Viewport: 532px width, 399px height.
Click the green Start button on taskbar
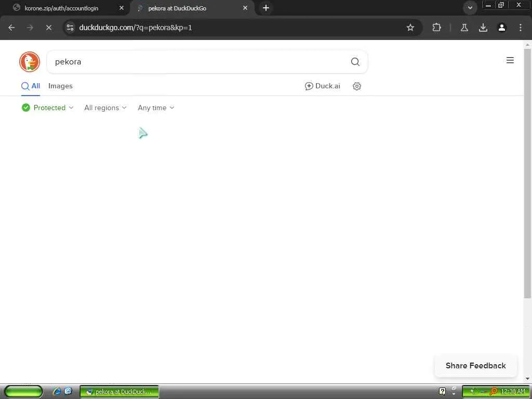click(23, 392)
